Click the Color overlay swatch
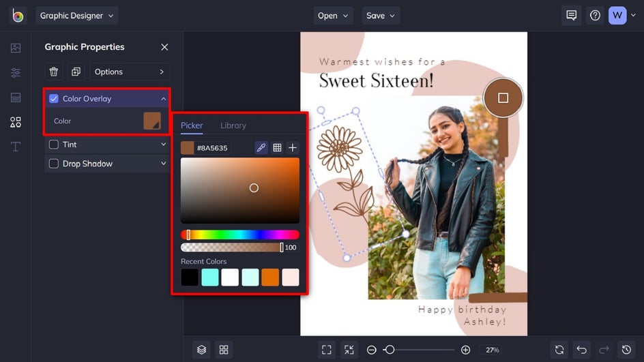Viewport: 644px width, 362px height. [x=152, y=121]
